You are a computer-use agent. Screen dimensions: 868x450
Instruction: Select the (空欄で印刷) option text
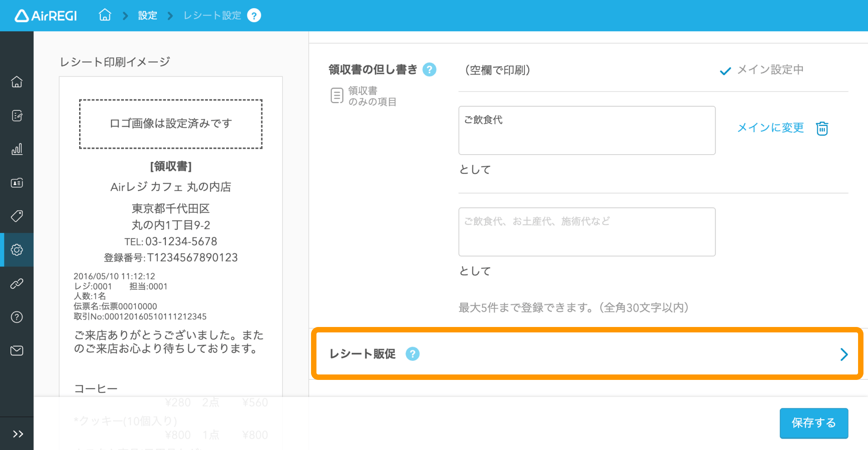498,70
